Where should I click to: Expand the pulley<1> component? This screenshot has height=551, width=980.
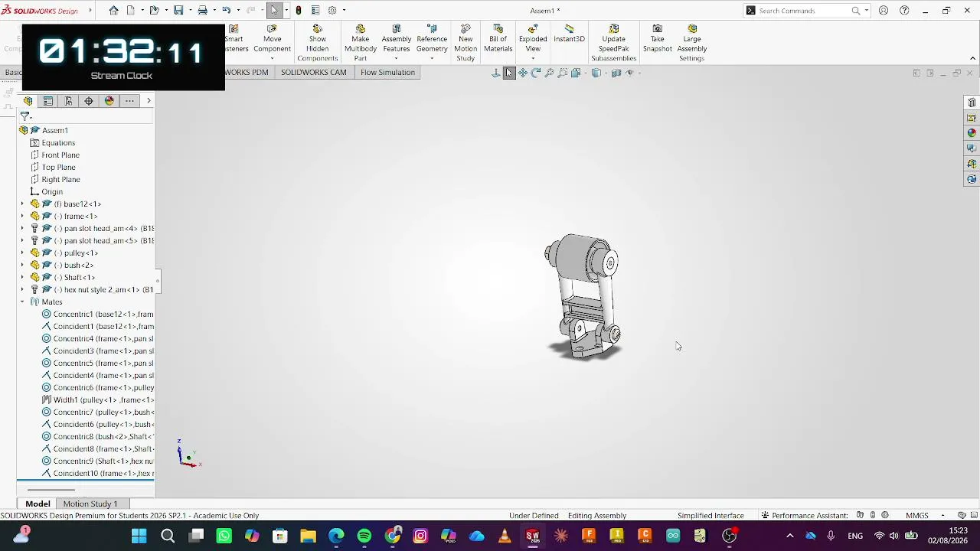[22, 253]
